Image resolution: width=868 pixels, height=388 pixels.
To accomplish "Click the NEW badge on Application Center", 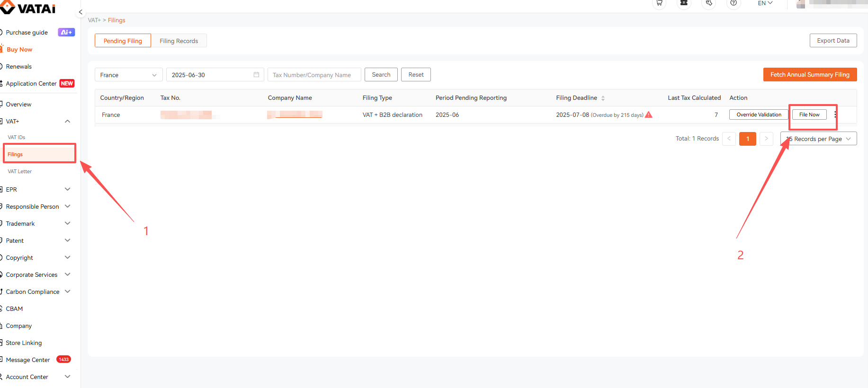I will (x=67, y=83).
